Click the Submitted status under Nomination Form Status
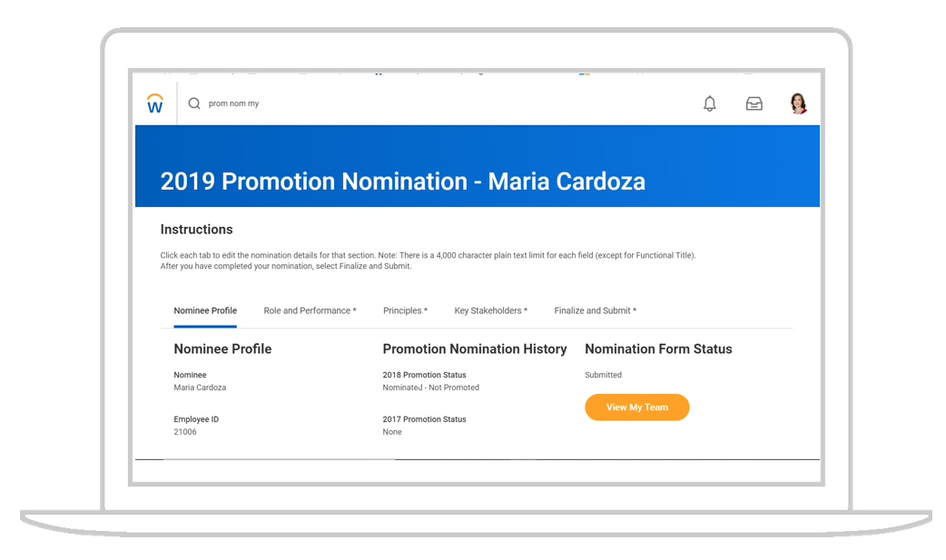Image resolution: width=946 pixels, height=560 pixels. pos(604,374)
